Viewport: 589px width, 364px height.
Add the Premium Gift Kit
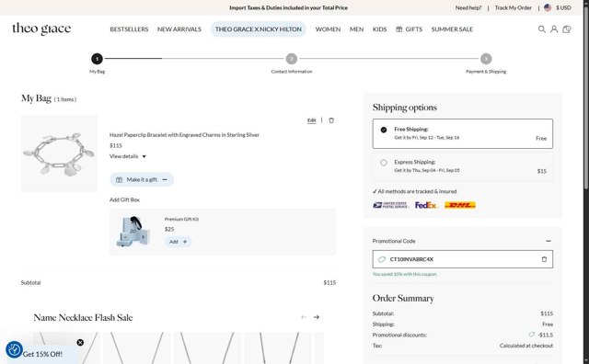(178, 242)
